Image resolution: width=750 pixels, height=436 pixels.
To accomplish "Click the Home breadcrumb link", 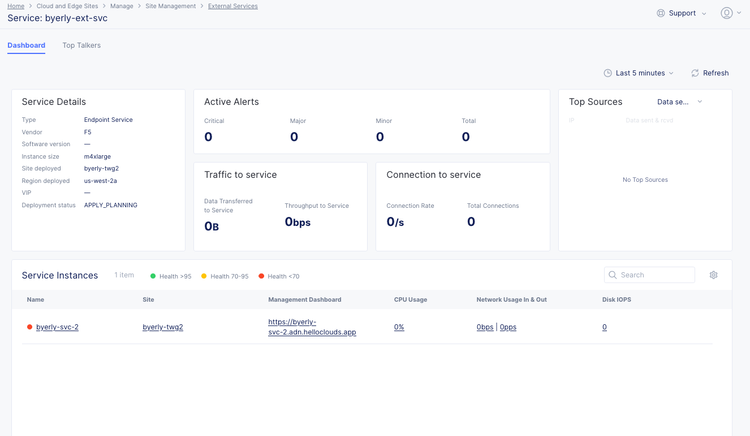I will pyautogui.click(x=16, y=6).
